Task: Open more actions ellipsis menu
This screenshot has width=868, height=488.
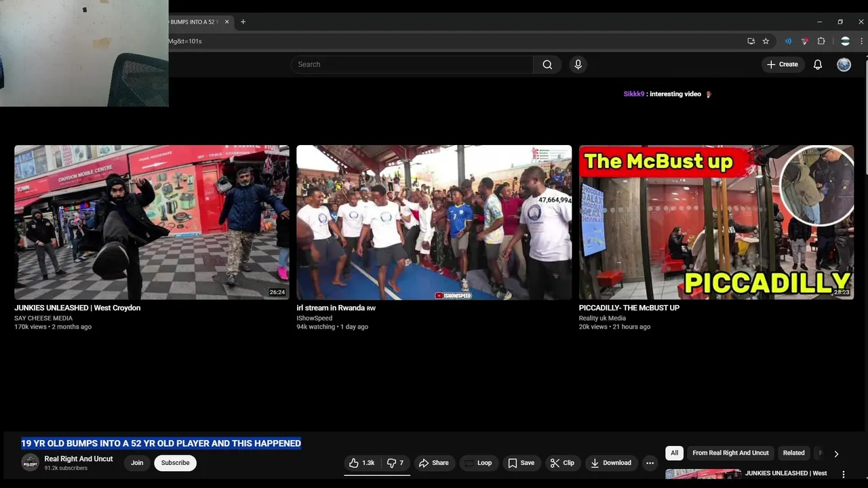Action: (650, 463)
